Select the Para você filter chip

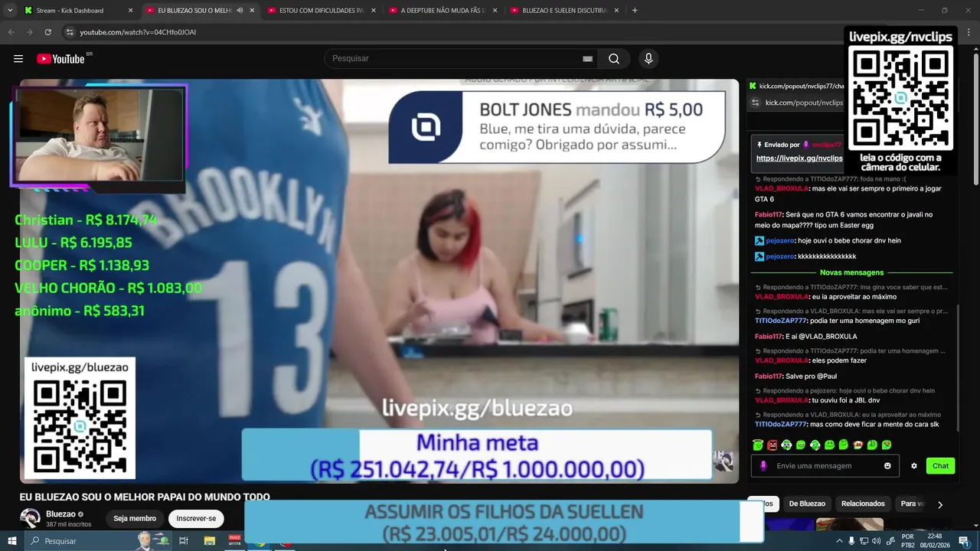click(913, 504)
